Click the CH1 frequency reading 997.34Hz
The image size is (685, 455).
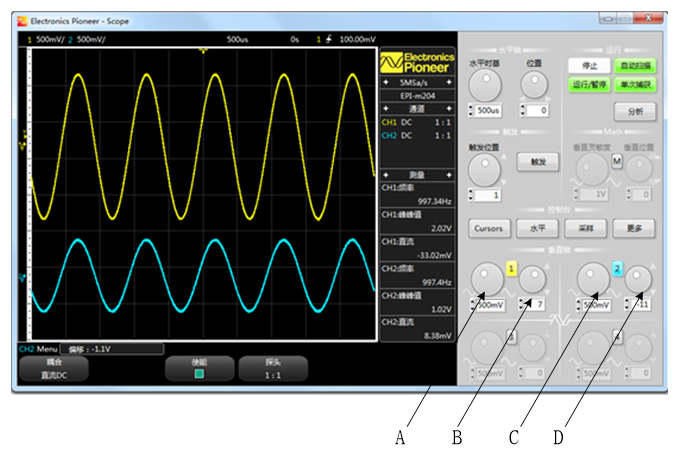[434, 201]
